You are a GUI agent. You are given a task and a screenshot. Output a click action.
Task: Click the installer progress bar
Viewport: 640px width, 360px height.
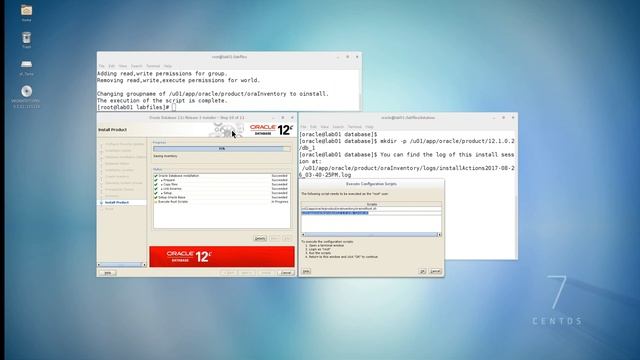(x=222, y=149)
